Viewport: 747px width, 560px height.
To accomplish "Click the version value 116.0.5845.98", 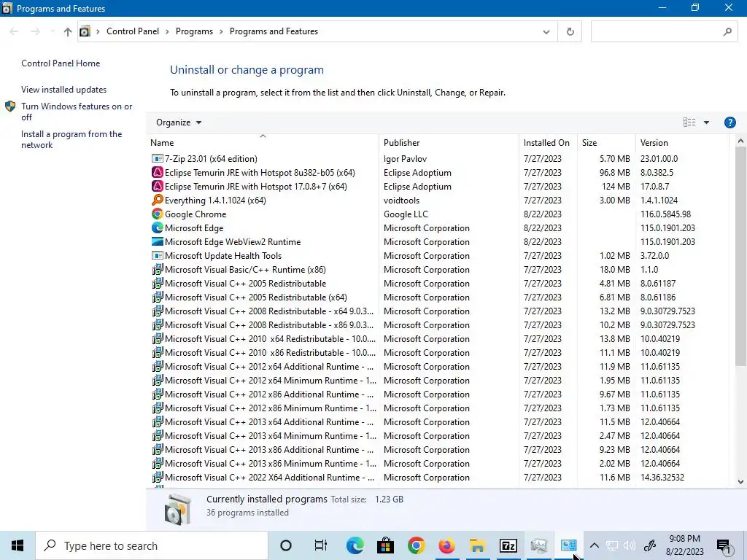I will tap(665, 214).
